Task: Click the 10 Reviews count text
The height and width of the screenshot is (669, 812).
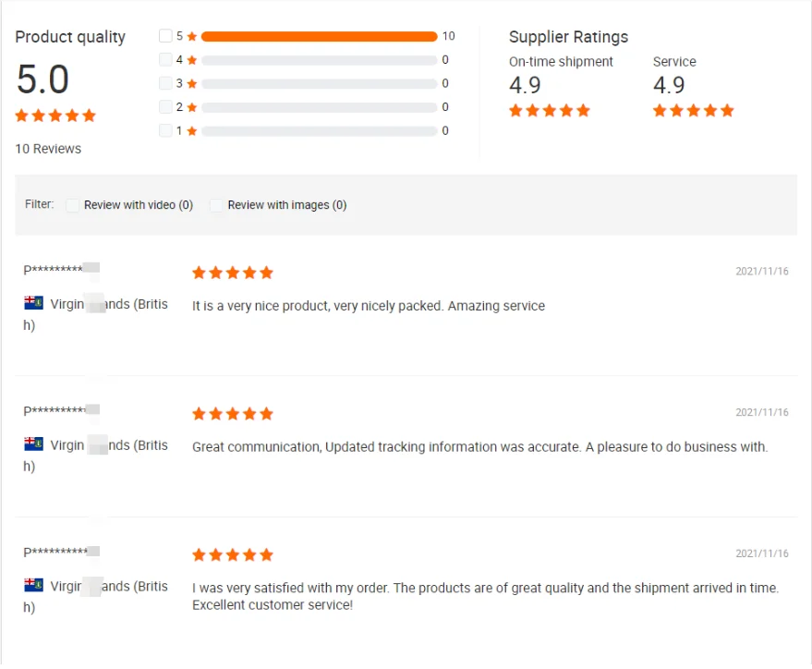Action: pos(48,149)
